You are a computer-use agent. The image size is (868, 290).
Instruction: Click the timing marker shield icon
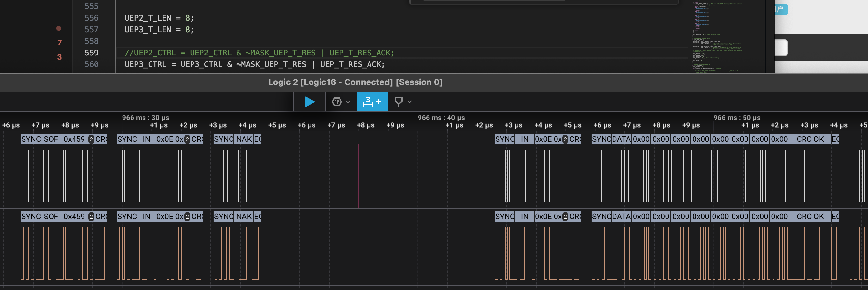tap(399, 102)
